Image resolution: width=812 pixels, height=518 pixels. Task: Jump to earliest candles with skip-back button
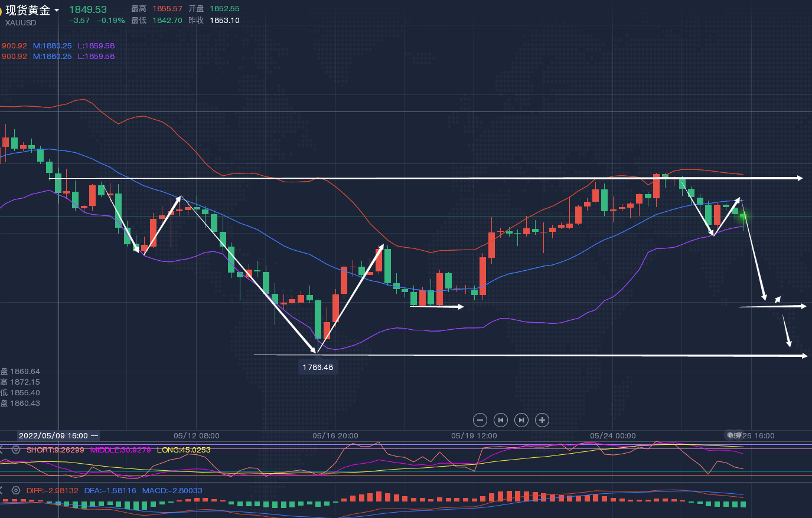click(x=501, y=420)
